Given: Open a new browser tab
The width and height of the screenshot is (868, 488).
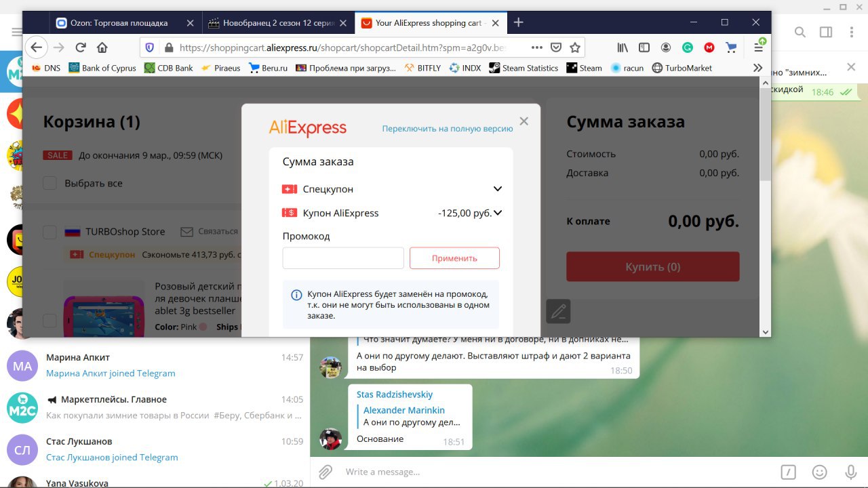Looking at the screenshot, I should pyautogui.click(x=519, y=22).
